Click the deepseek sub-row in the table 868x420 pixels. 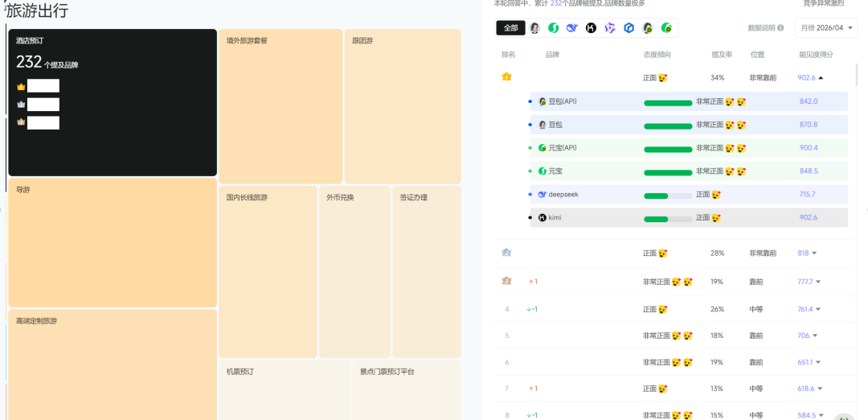click(x=689, y=195)
